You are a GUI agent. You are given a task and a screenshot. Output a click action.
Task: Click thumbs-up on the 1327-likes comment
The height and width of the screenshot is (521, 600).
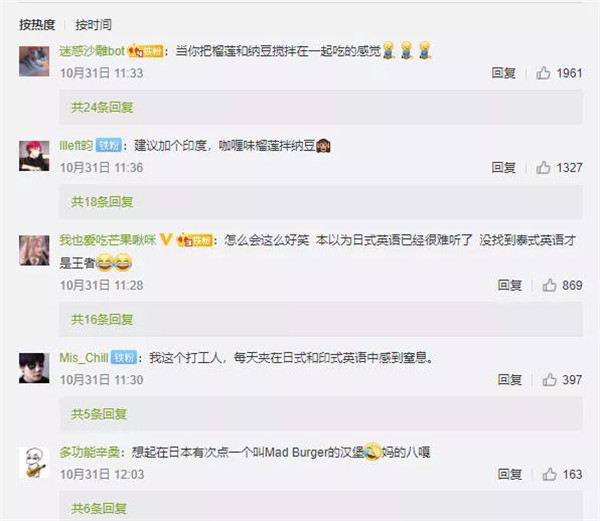point(543,167)
